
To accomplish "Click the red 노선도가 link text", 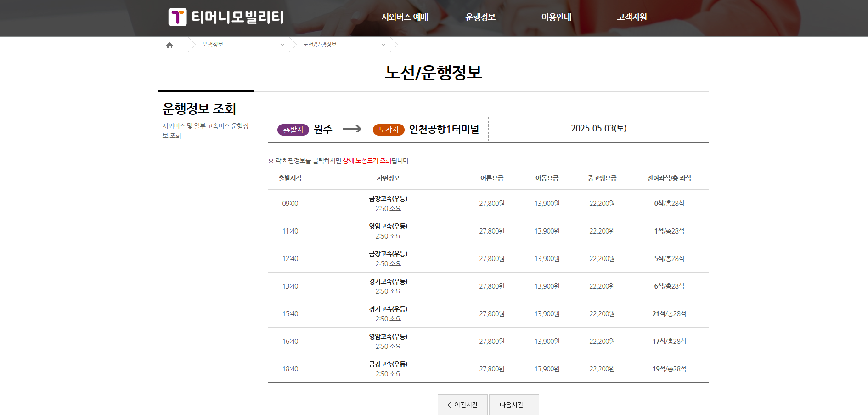I will (x=364, y=160).
